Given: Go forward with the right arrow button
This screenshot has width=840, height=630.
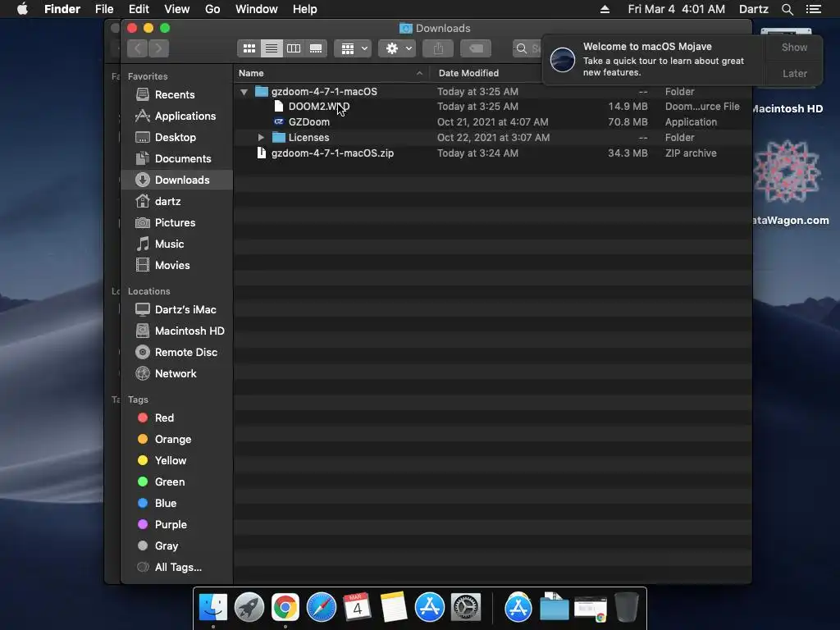Looking at the screenshot, I should (x=158, y=48).
